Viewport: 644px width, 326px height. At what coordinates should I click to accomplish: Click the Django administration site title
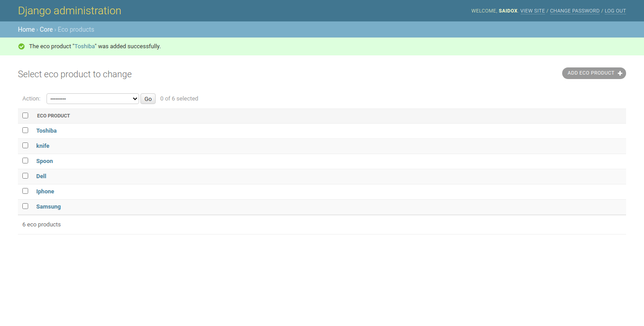69,11
